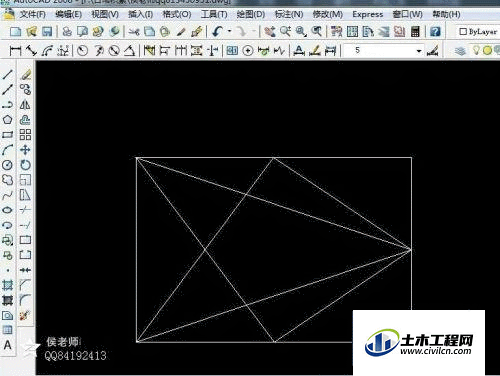Select the Rotate tool
Image resolution: width=500 pixels, height=376 pixels.
pyautogui.click(x=25, y=165)
